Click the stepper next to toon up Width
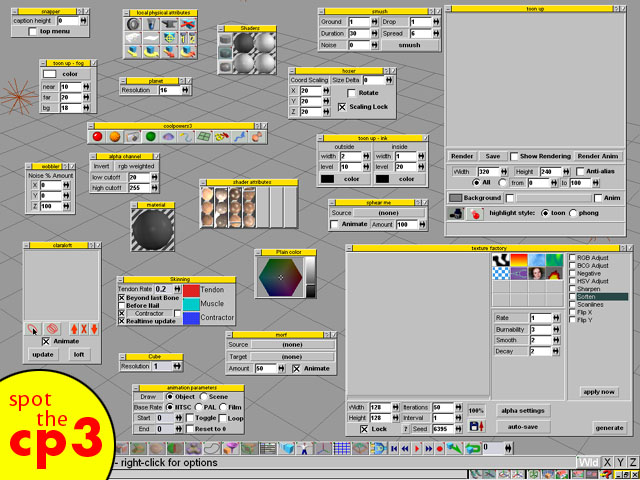This screenshot has height=480, width=640. [x=504, y=171]
